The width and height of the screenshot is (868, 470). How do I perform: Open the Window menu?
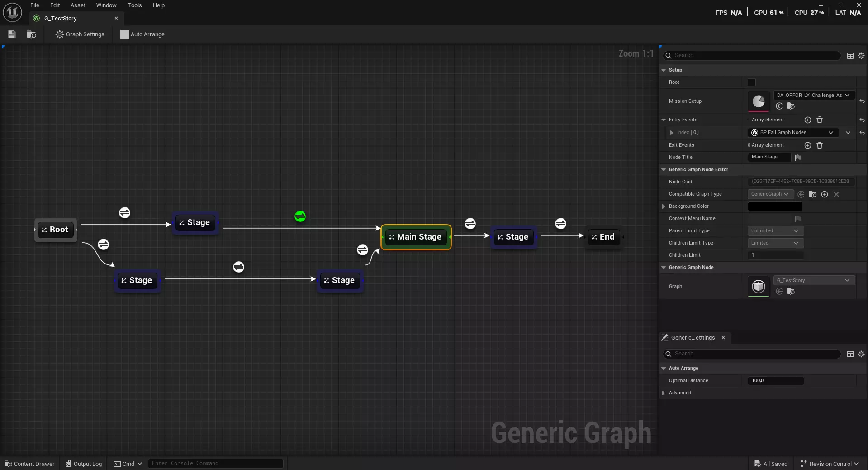[106, 5]
